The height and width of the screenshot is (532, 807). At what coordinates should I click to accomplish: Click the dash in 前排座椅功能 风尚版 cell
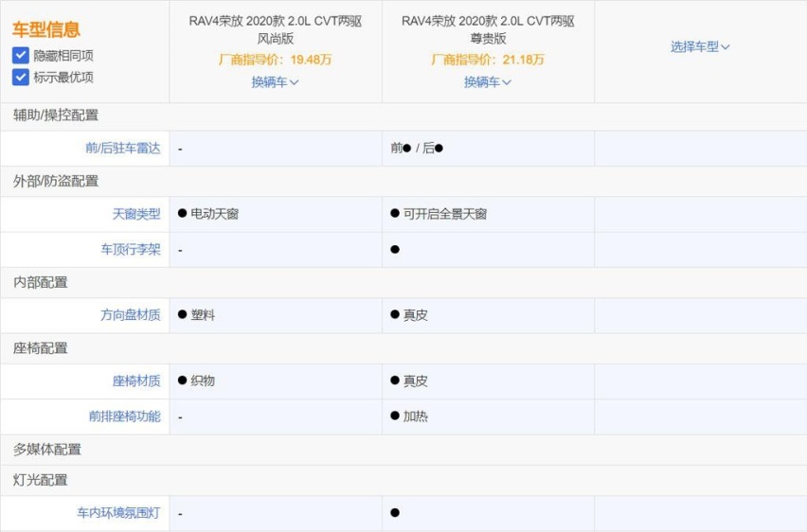point(180,417)
